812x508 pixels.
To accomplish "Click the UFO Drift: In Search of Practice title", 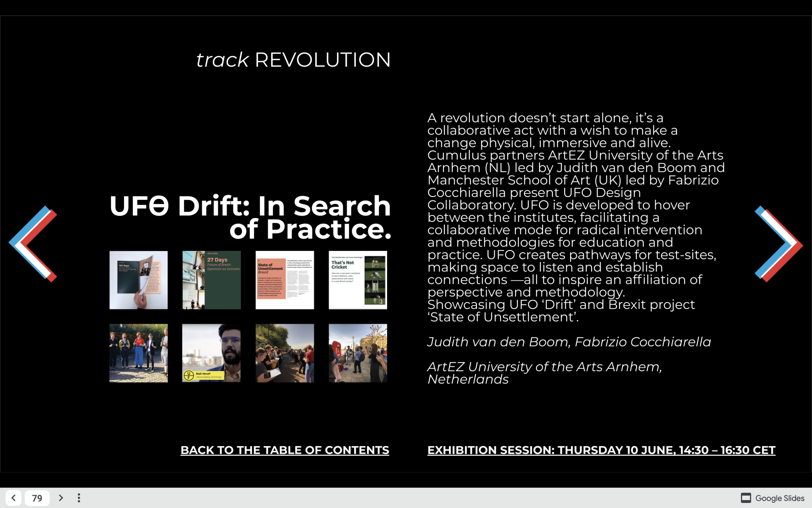I will [250, 217].
